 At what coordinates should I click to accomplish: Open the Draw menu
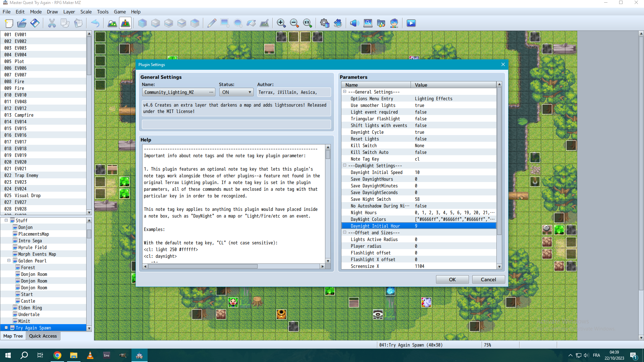point(52,12)
